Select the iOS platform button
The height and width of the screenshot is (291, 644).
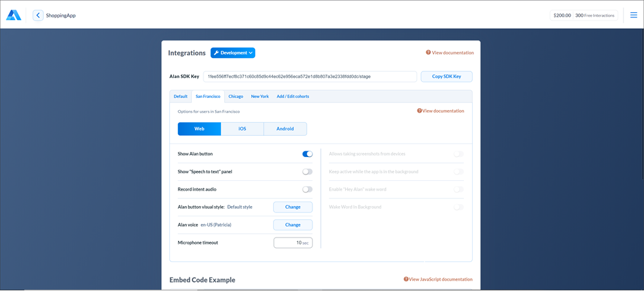click(x=242, y=129)
